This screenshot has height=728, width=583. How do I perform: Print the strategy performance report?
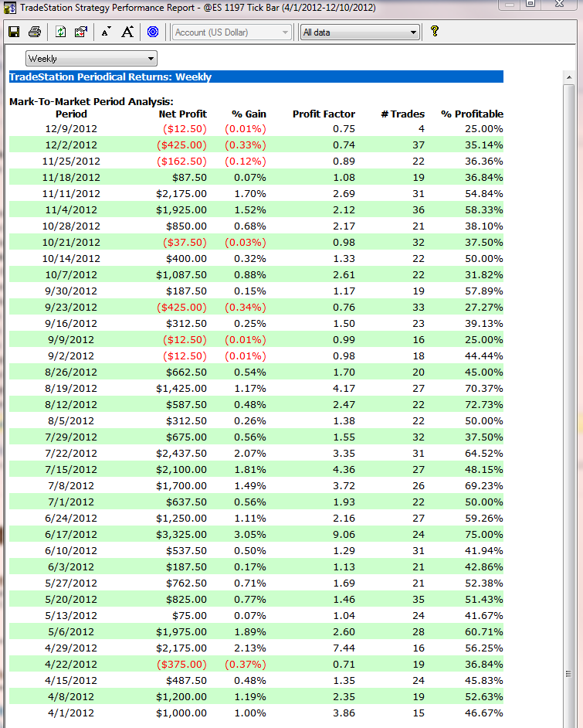(35, 32)
